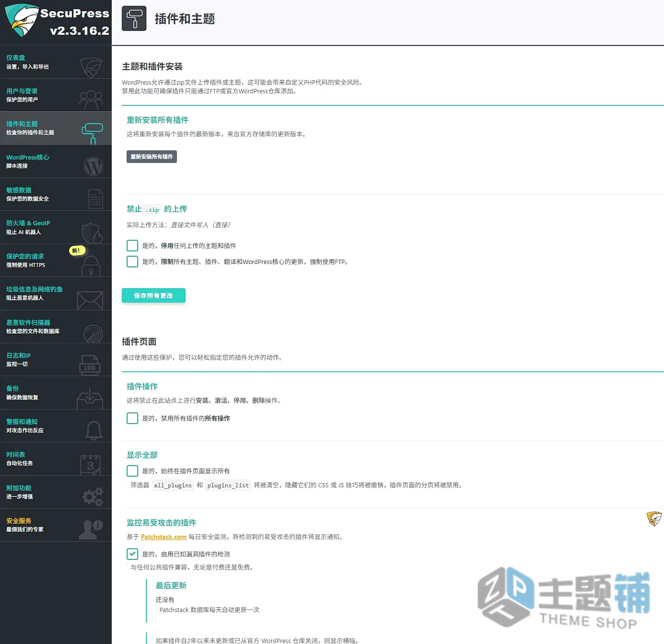Click the plugins_list filter code

228,485
